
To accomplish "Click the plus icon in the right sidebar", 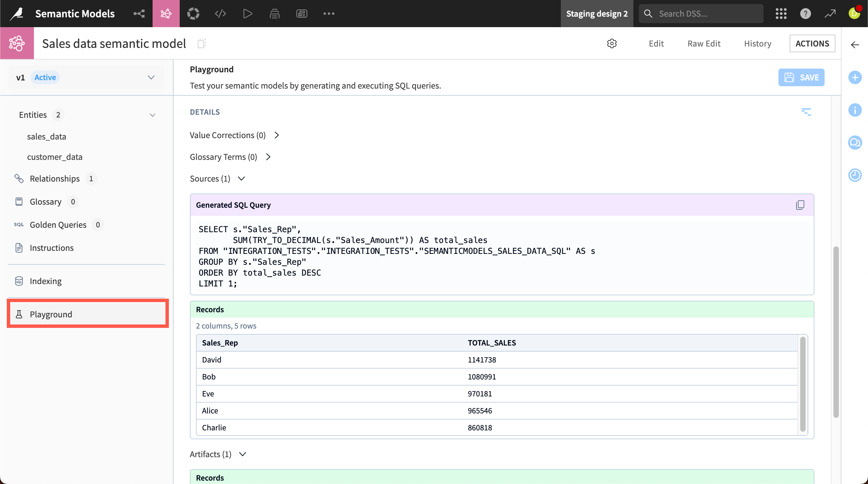I will point(855,77).
